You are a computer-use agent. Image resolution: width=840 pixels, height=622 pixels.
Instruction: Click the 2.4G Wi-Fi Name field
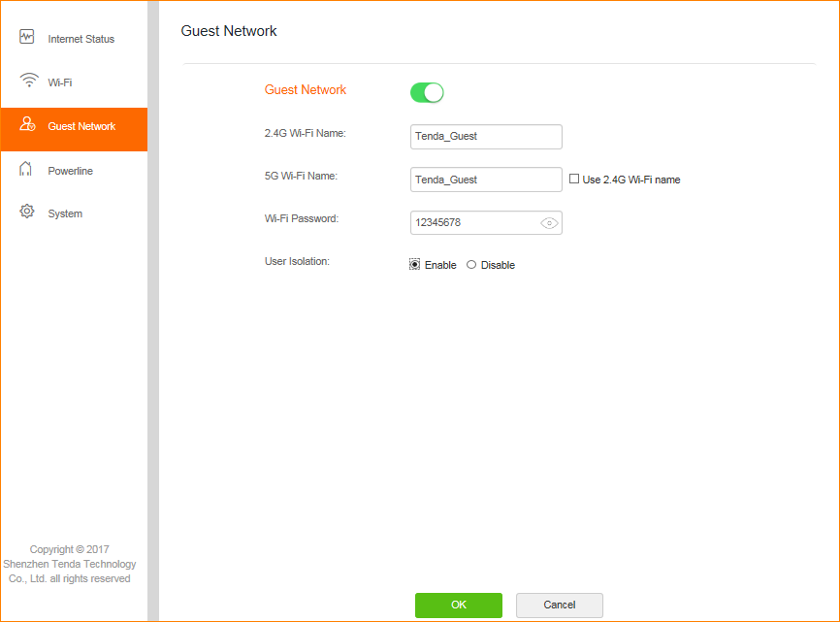pyautogui.click(x=486, y=137)
